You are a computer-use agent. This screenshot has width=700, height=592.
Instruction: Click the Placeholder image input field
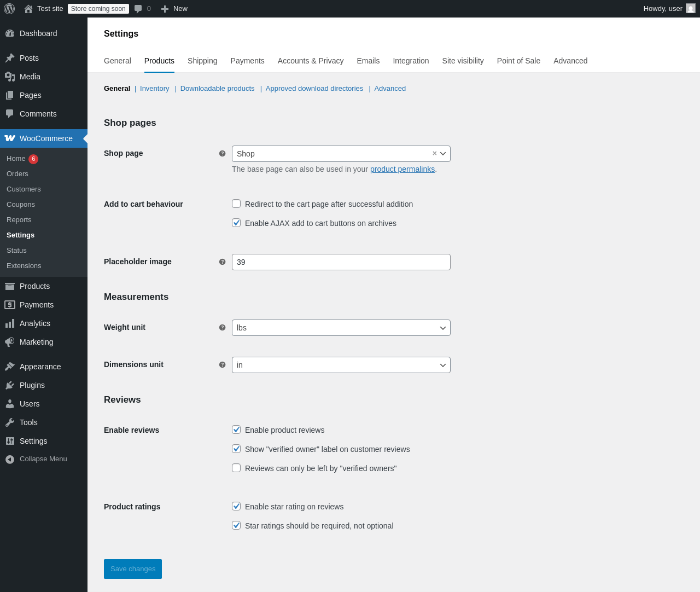tap(341, 262)
